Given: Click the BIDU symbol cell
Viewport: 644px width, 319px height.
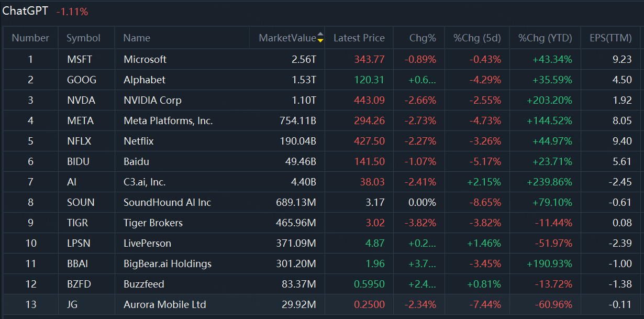Looking at the screenshot, I should click(x=79, y=161).
